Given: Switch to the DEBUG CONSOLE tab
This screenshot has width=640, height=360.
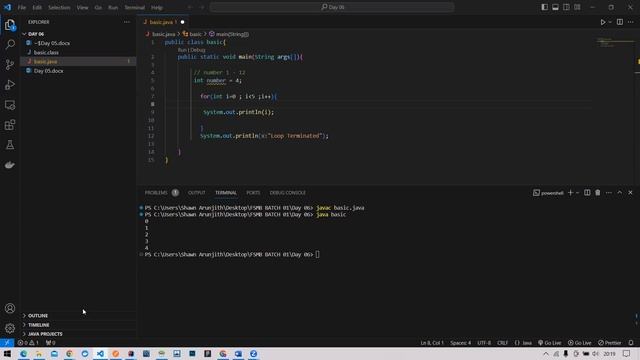Looking at the screenshot, I should tap(288, 193).
